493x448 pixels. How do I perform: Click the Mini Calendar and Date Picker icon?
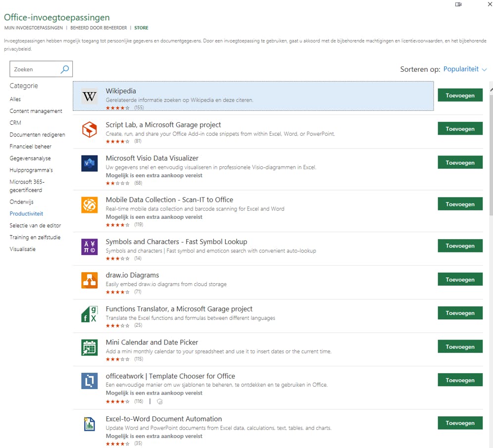point(89,348)
